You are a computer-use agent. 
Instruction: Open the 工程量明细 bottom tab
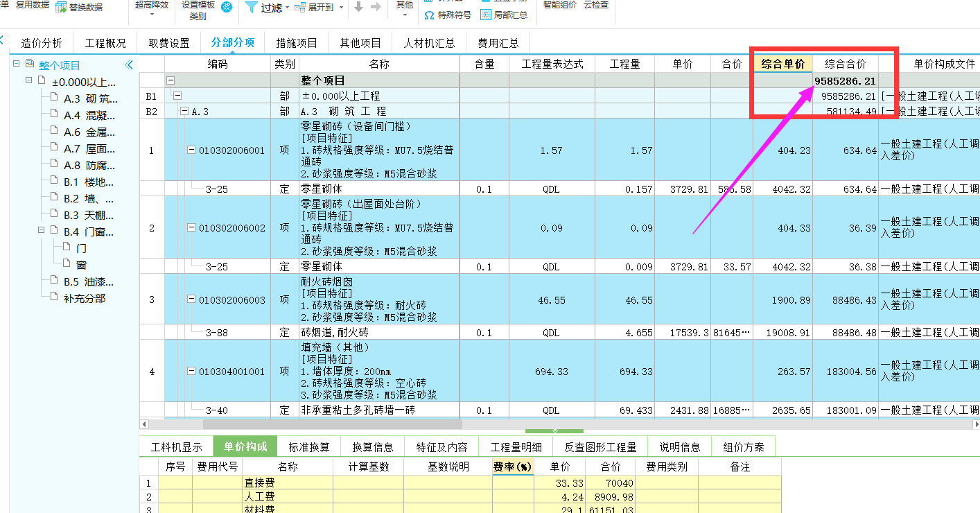[516, 447]
